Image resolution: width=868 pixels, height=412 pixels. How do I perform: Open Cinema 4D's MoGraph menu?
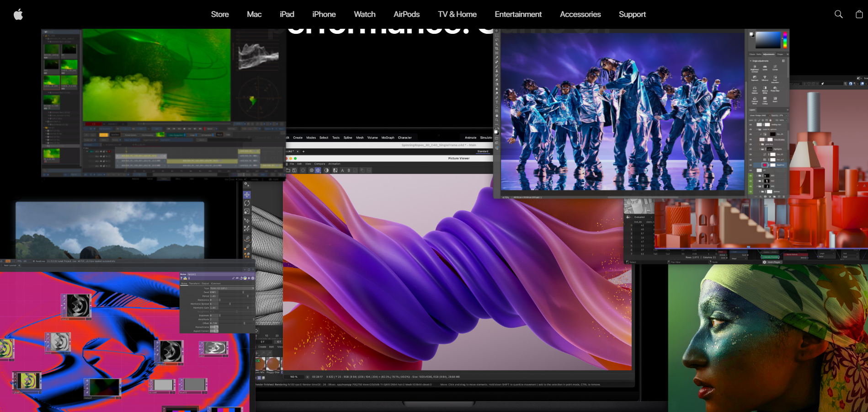[388, 138]
